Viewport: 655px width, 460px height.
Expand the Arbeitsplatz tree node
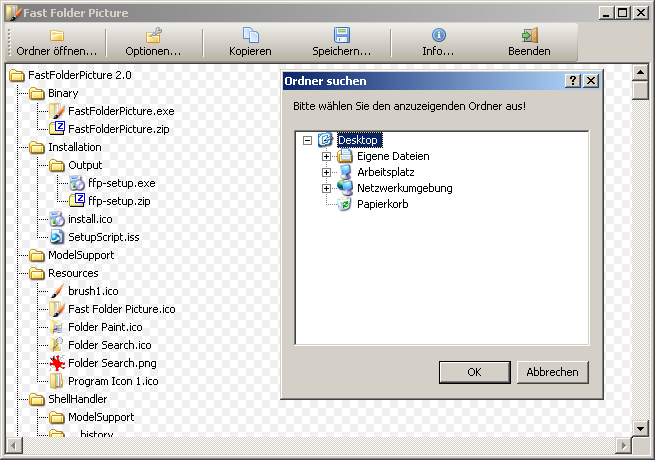pyautogui.click(x=326, y=172)
